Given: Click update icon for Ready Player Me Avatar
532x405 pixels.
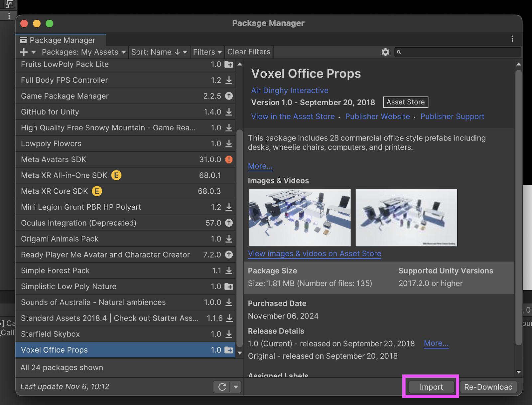Looking at the screenshot, I should pyautogui.click(x=229, y=255).
